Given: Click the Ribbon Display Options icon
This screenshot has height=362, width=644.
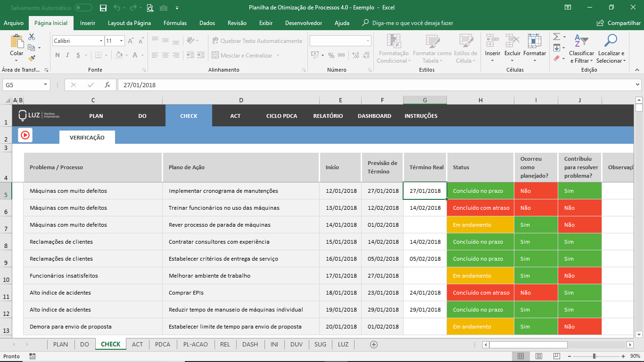Looking at the screenshot, I should (568, 8).
